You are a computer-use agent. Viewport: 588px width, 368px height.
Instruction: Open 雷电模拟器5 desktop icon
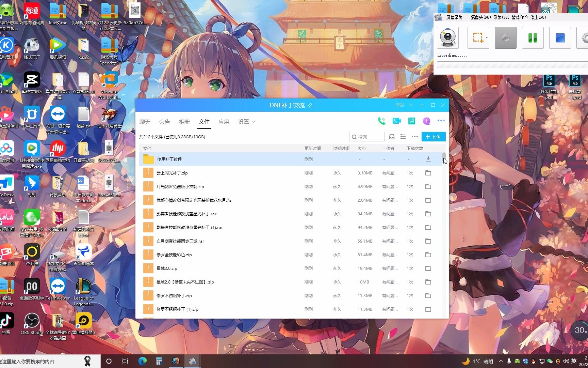point(84,324)
